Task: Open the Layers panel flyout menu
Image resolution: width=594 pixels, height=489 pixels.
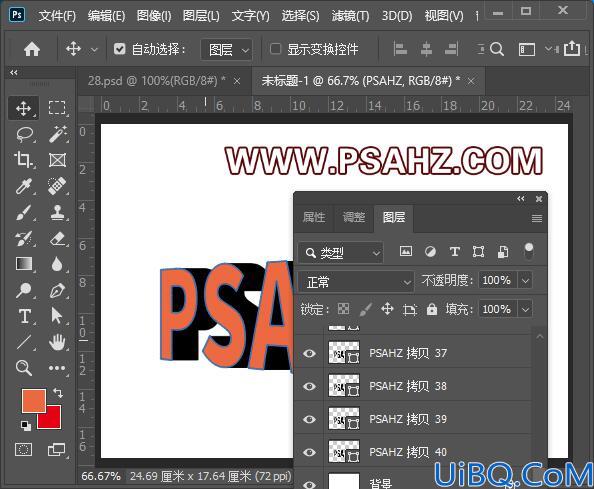Action: point(537,219)
